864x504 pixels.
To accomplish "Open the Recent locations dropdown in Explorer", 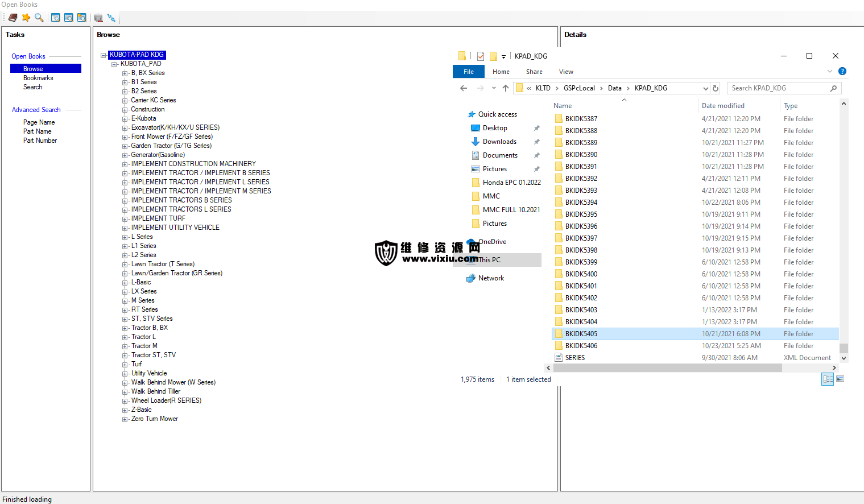I will point(494,88).
